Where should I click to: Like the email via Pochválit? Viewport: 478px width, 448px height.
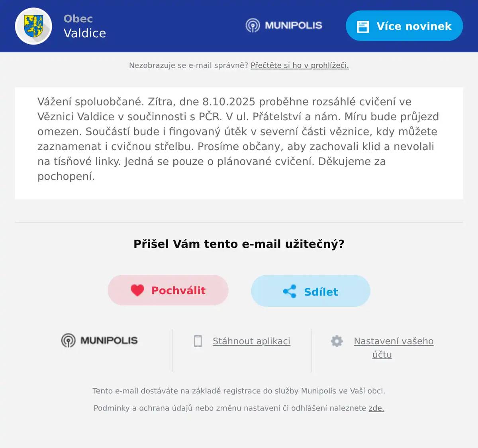pyautogui.click(x=168, y=290)
